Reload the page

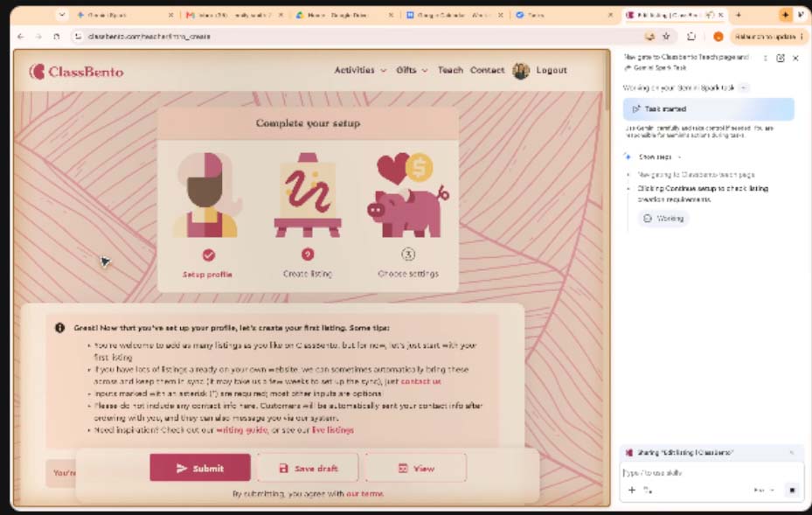tap(57, 36)
